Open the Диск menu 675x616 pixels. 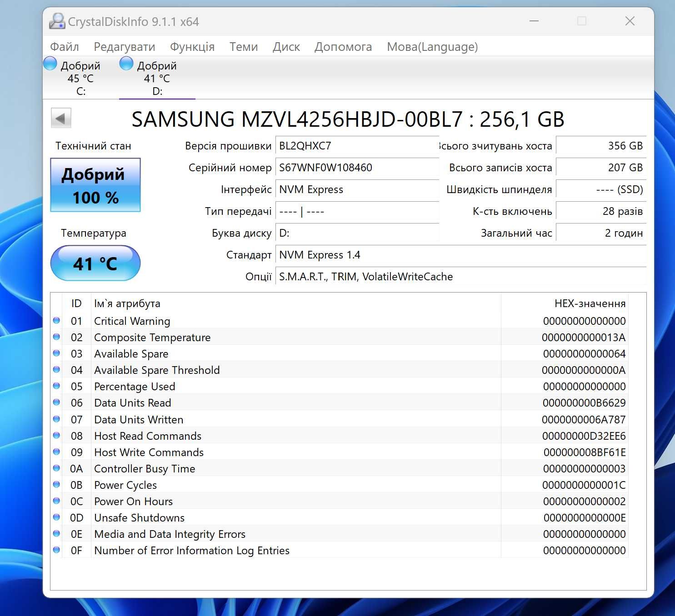[x=286, y=47]
